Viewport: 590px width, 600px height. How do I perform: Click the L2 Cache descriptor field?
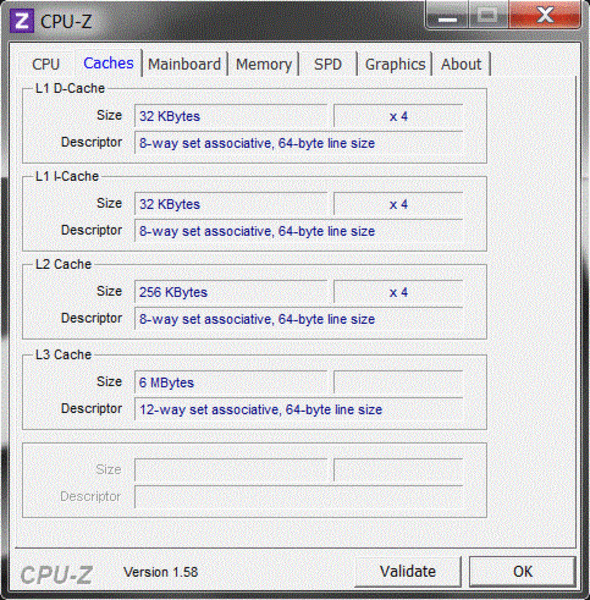[x=299, y=319]
